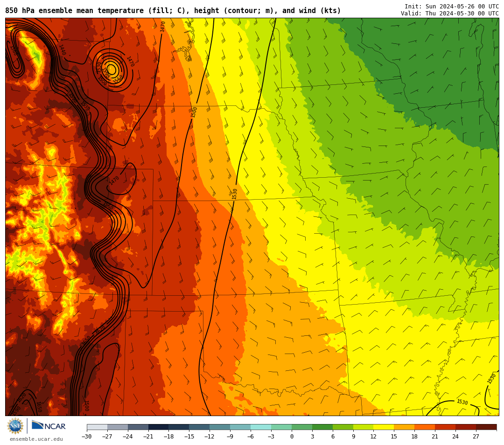Pick the light orange 15 to 18 colorbar segment
This screenshot has height=445, width=504.
[x=404, y=427]
